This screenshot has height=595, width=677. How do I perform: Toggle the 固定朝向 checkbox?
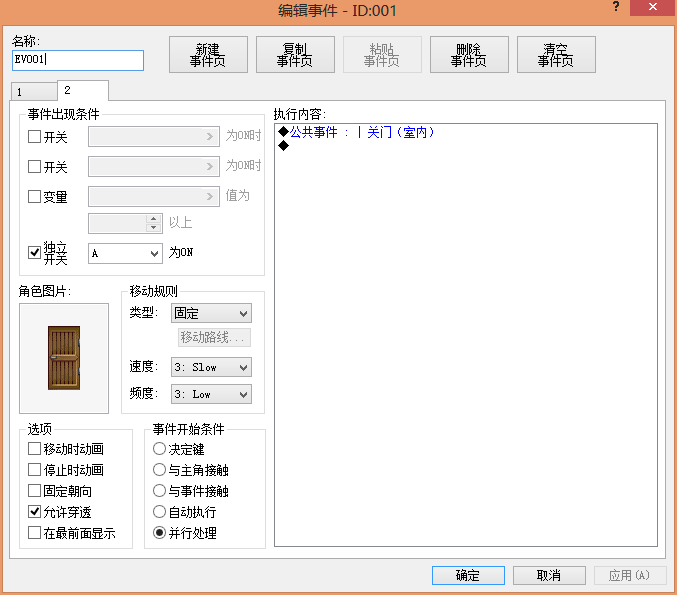coord(34,491)
